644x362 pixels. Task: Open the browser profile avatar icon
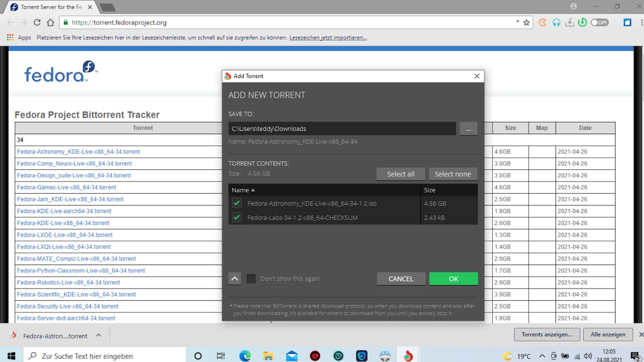tap(573, 6)
